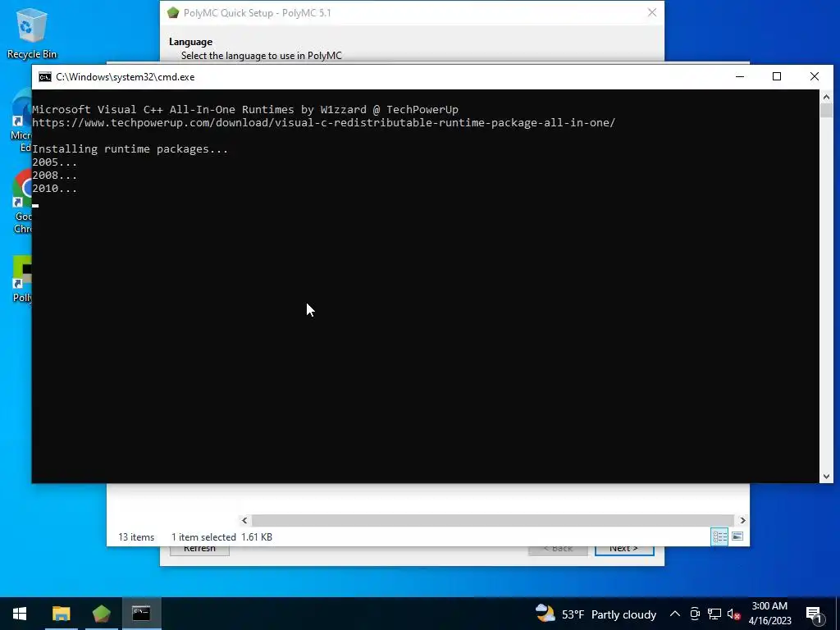Click the '2005...' console line
Screen dimensions: 840x630
(x=55, y=162)
